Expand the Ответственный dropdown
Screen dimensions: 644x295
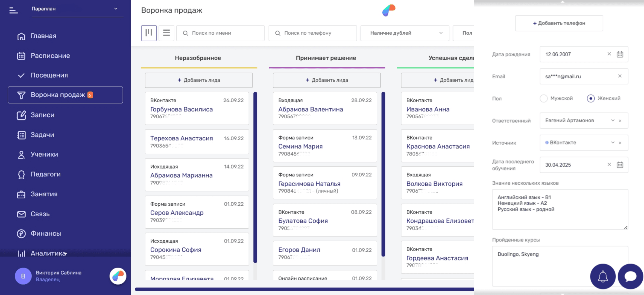613,120
